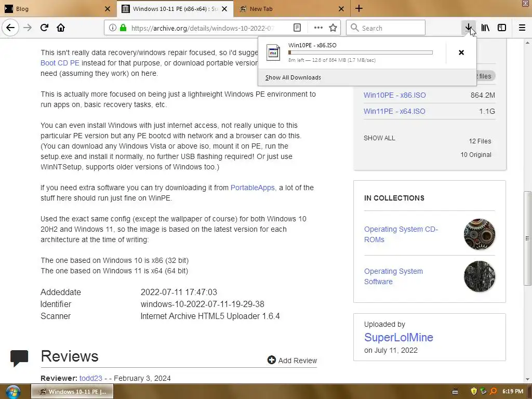Show site information icon in address bar
This screenshot has height=399, width=532.
[113, 28]
